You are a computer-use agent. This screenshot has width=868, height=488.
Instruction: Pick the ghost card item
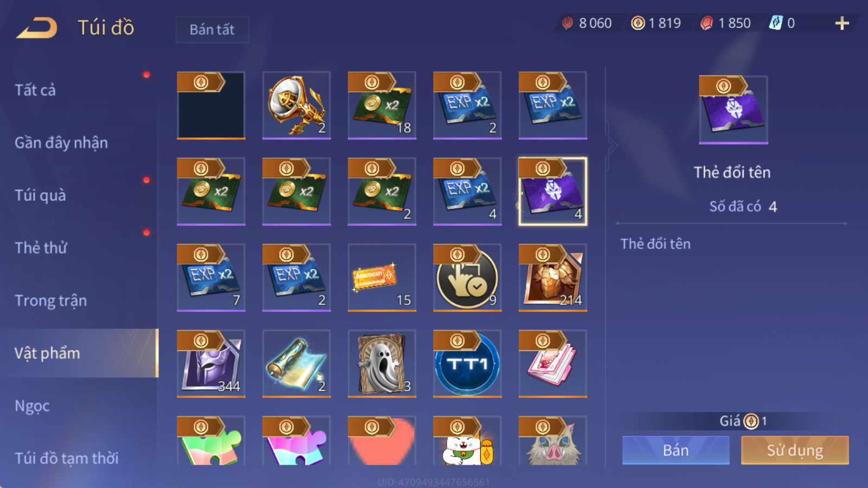point(382,364)
